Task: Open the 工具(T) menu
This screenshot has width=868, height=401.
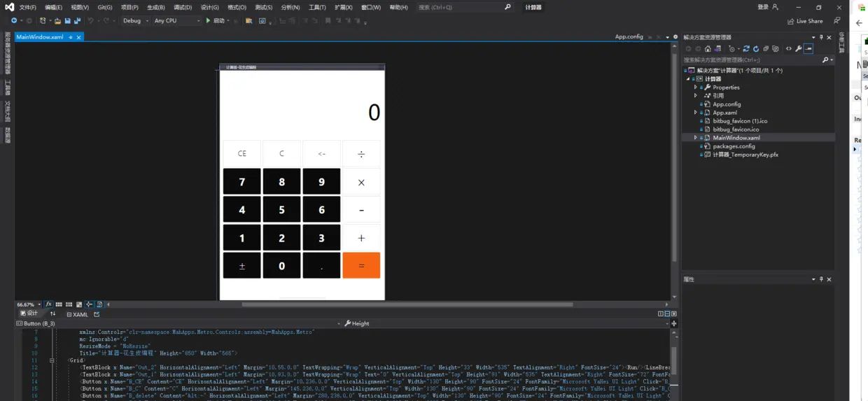Action: [x=317, y=7]
